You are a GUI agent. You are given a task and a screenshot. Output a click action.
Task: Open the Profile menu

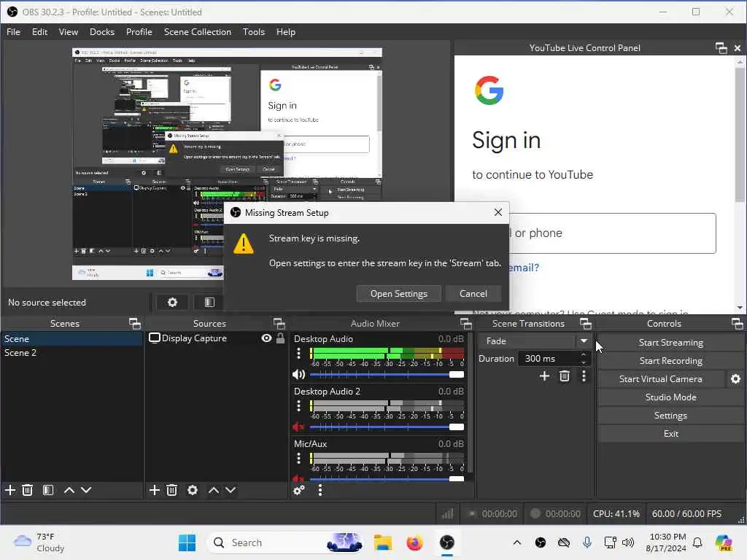pyautogui.click(x=139, y=32)
